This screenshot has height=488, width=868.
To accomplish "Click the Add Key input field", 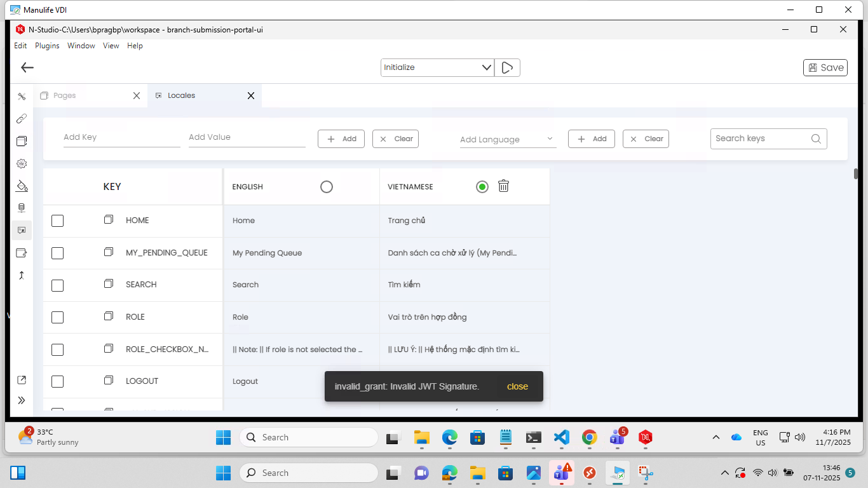I will point(121,138).
